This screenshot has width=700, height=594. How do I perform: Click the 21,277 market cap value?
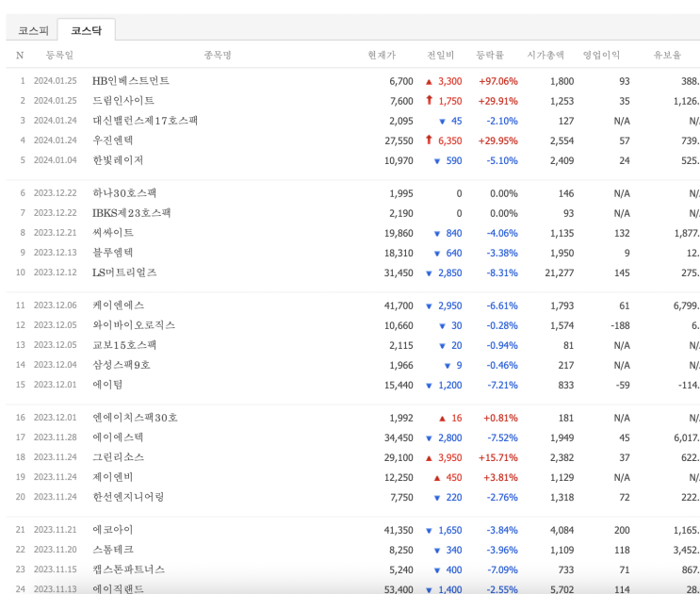[560, 272]
